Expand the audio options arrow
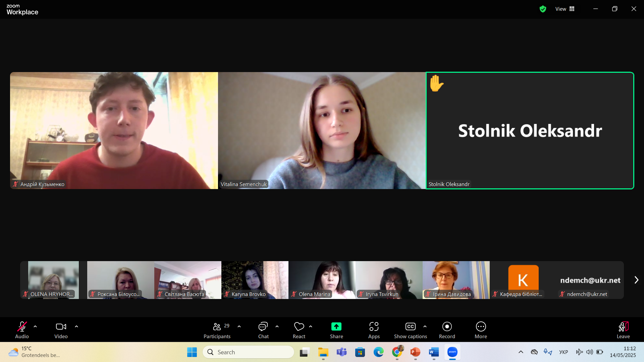The height and width of the screenshot is (362, 644). point(35,326)
